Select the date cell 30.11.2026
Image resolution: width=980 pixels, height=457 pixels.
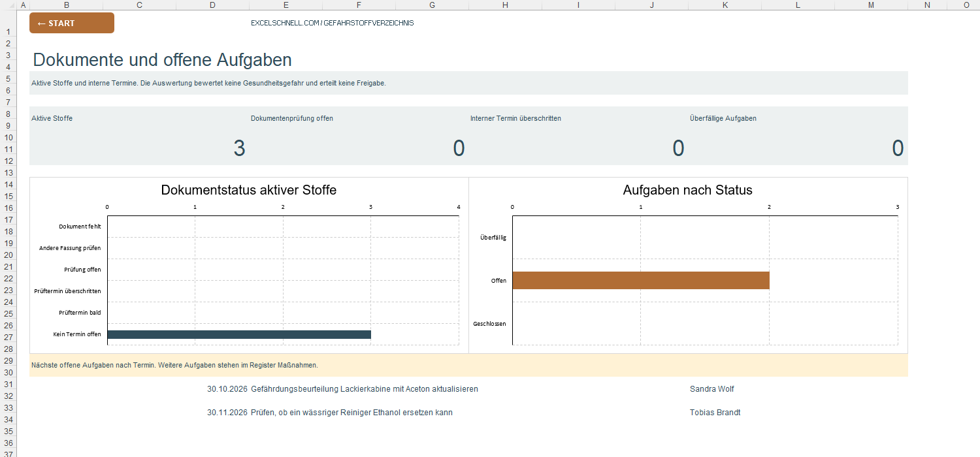[x=227, y=413]
